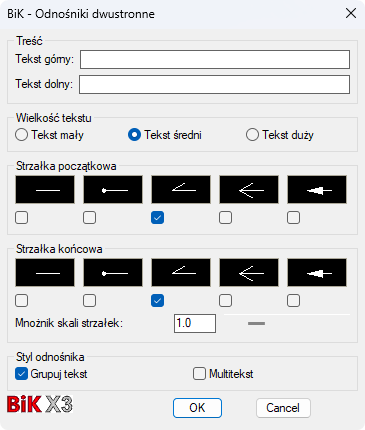The width and height of the screenshot is (365, 430).
Task: Focus the Tekst górny input field
Action: [x=215, y=59]
